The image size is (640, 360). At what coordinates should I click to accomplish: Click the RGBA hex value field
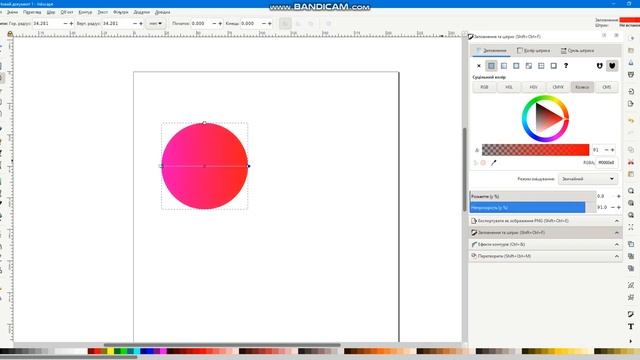coord(607,162)
